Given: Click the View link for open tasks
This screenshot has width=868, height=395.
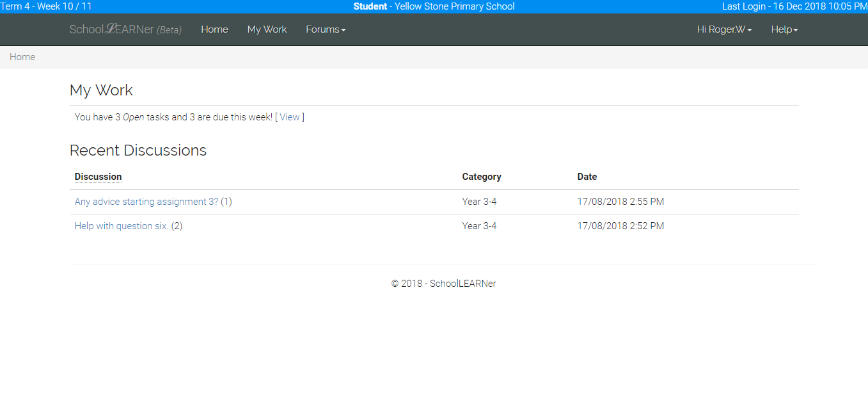Looking at the screenshot, I should 290,117.
